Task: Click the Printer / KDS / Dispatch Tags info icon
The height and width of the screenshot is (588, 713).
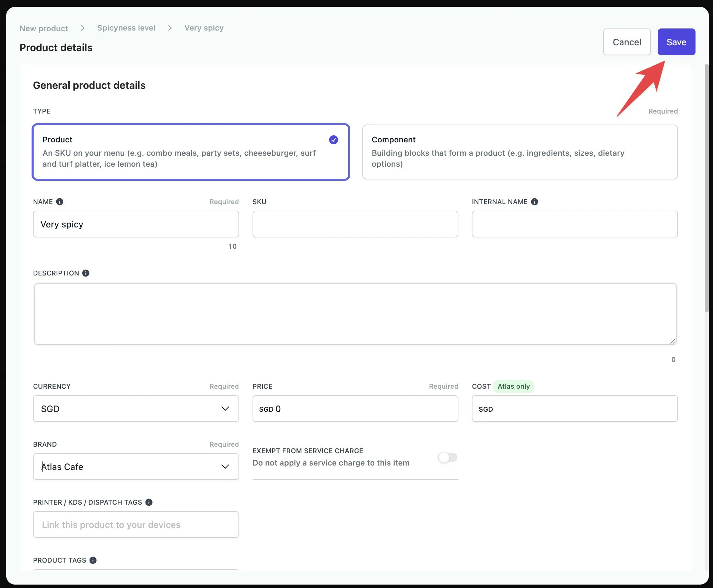Action: point(149,502)
